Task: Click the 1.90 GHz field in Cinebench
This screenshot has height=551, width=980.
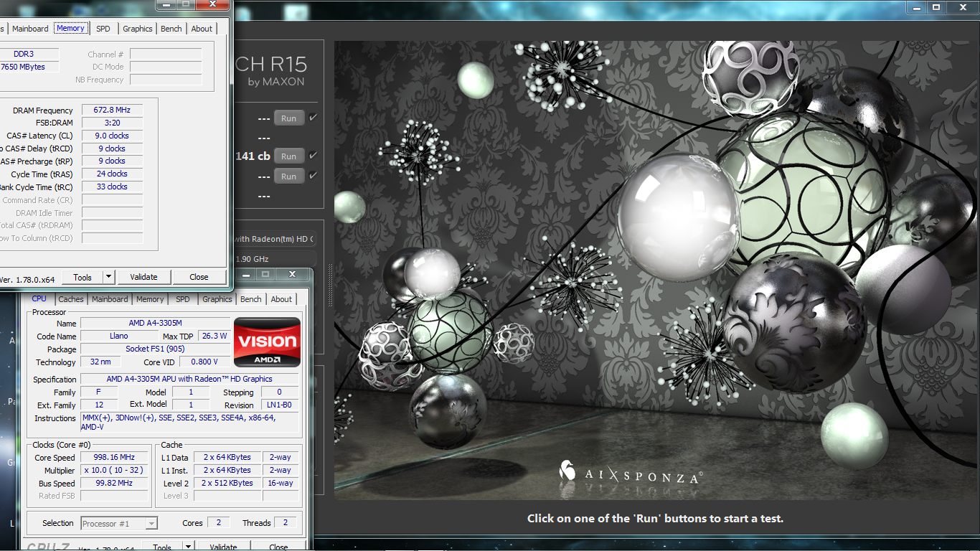Action: [x=275, y=258]
